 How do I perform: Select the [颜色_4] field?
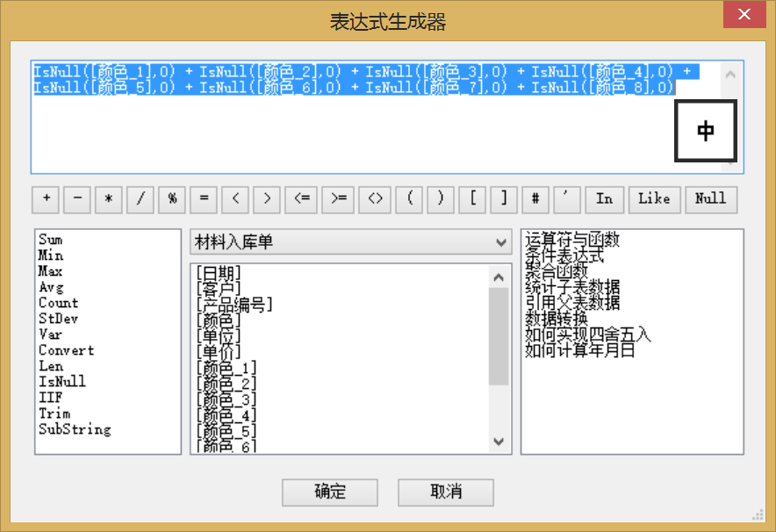tap(226, 415)
